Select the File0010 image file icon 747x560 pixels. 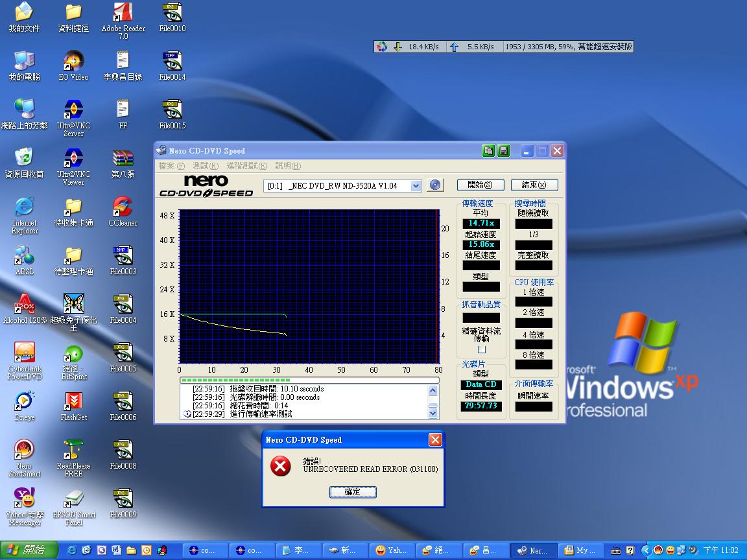[x=172, y=17]
